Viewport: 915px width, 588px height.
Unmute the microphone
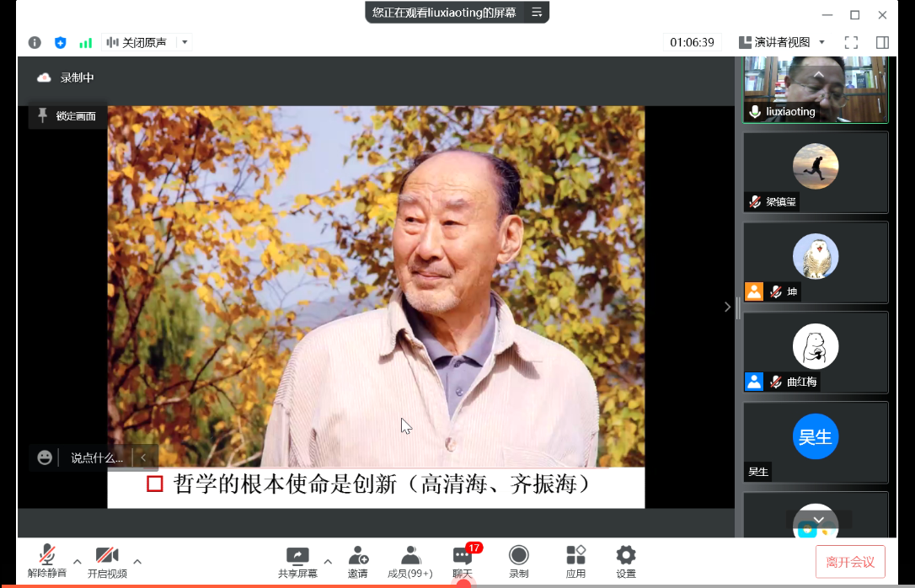click(47, 562)
